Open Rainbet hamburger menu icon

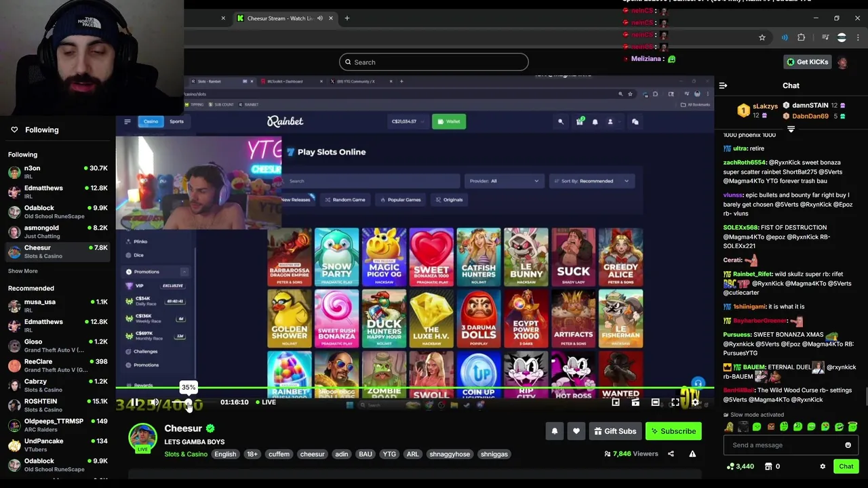(127, 121)
